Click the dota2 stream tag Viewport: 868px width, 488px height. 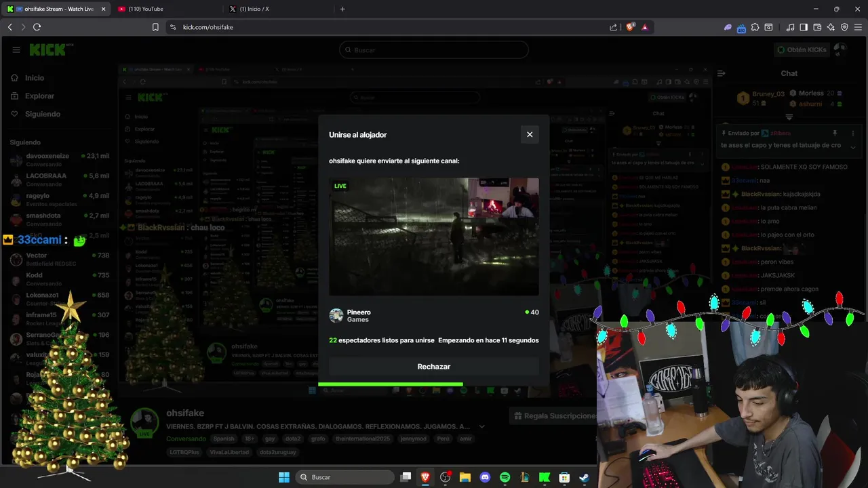pyautogui.click(x=293, y=439)
